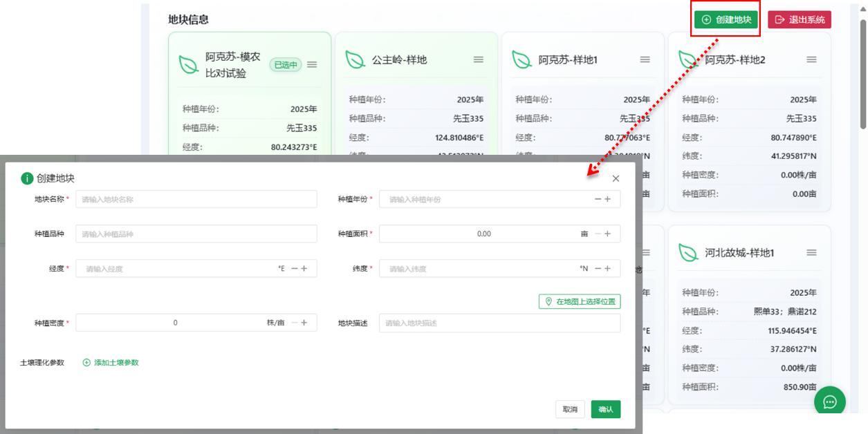Click the 创建地块 button
868x434 pixels.
point(726,19)
